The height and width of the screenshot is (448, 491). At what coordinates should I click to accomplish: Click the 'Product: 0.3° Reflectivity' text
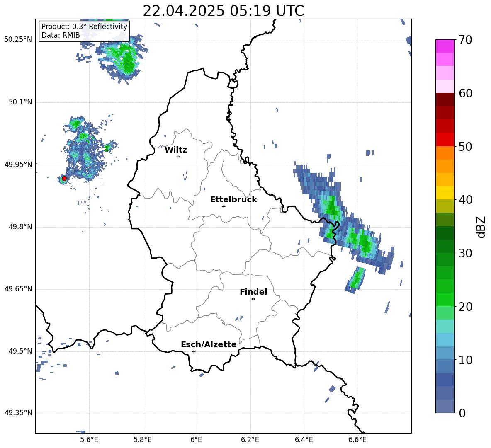tap(84, 27)
